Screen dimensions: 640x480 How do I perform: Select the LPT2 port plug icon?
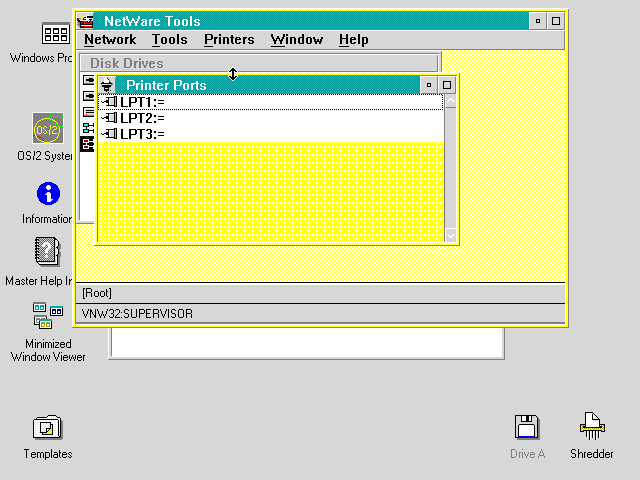pyautogui.click(x=109, y=118)
